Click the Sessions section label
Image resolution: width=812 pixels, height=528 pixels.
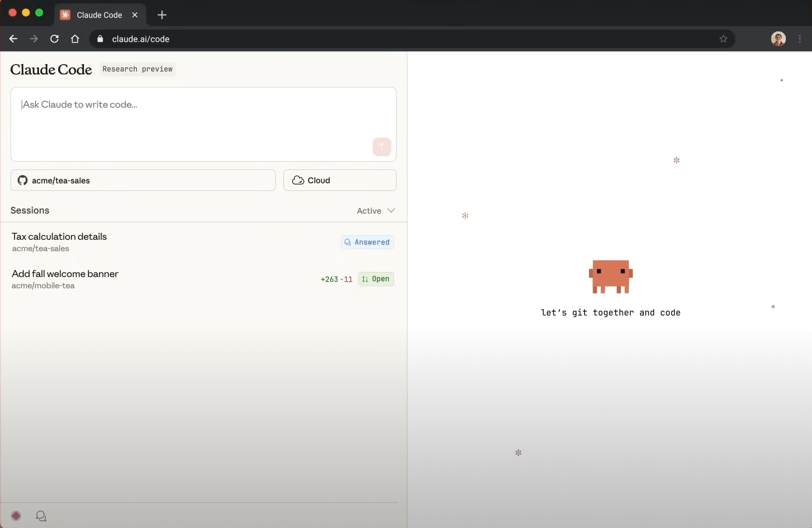(30, 210)
